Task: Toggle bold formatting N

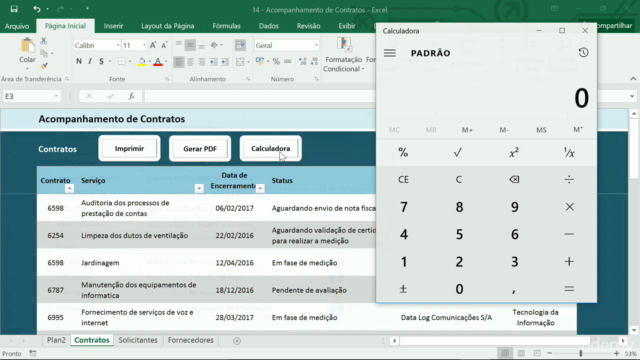Action: (79, 62)
